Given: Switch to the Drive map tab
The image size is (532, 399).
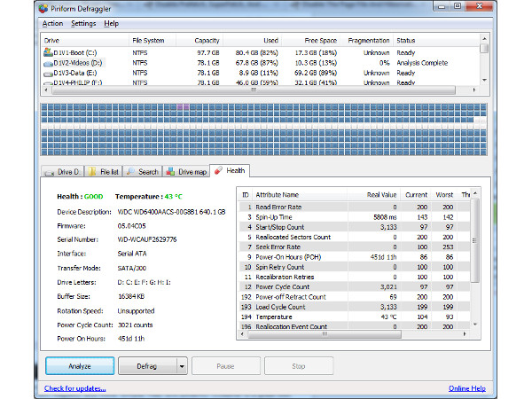Looking at the screenshot, I should pyautogui.click(x=186, y=172).
